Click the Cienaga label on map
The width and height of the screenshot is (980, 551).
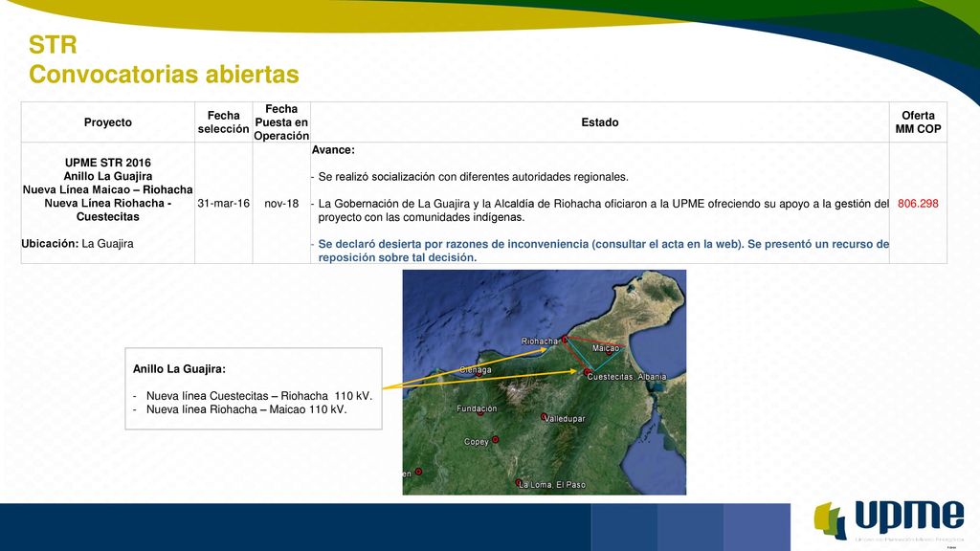point(476,370)
